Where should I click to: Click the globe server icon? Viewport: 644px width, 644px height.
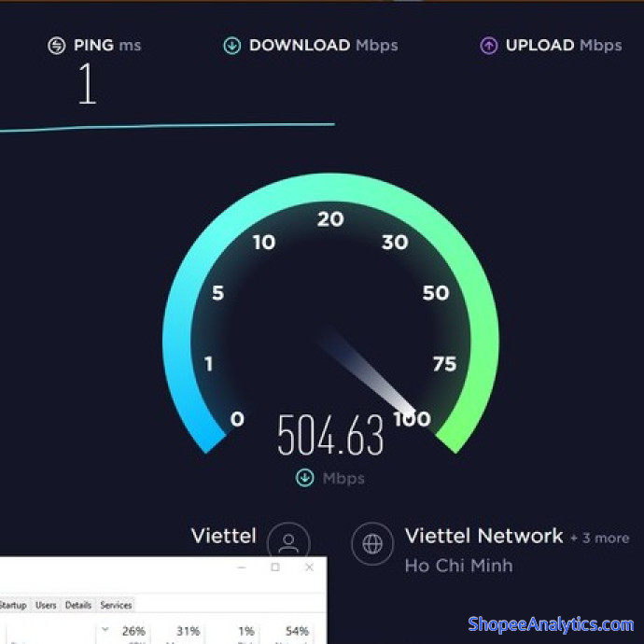[372, 544]
